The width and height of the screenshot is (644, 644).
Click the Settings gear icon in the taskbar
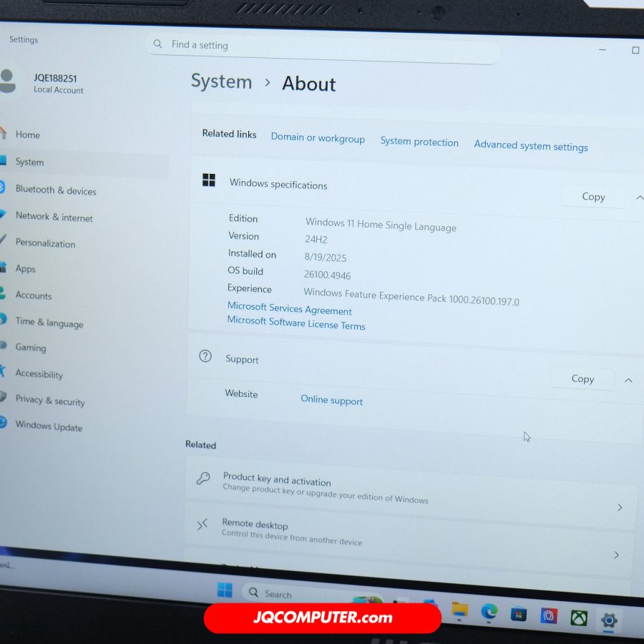point(609,620)
